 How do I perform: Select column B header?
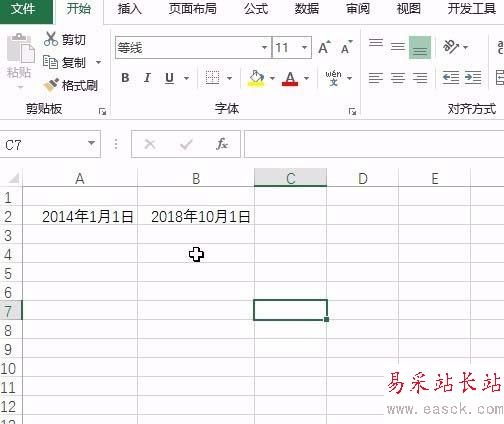196,178
